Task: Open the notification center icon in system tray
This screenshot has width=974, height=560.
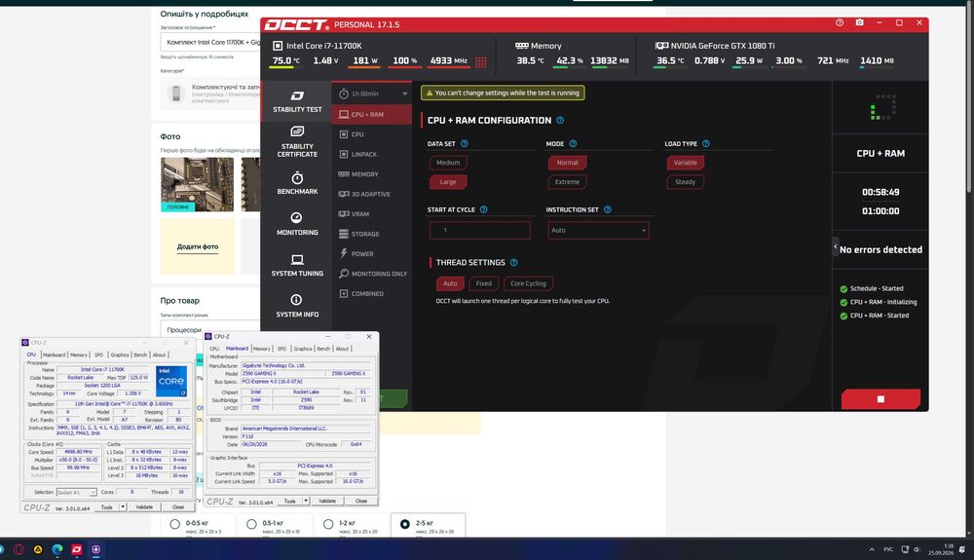Action: pos(962,549)
